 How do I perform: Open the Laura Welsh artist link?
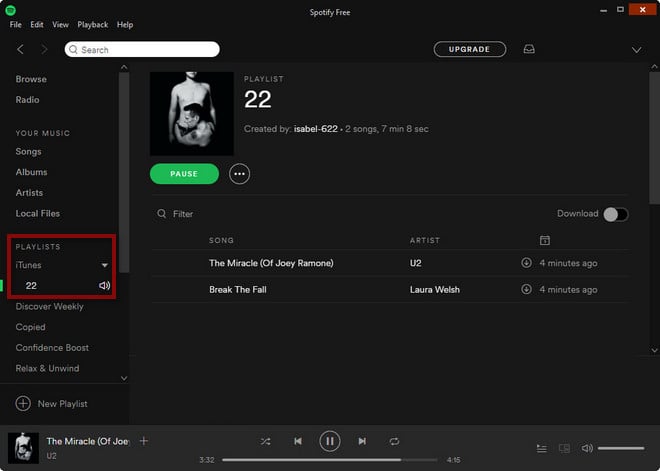[x=435, y=290]
